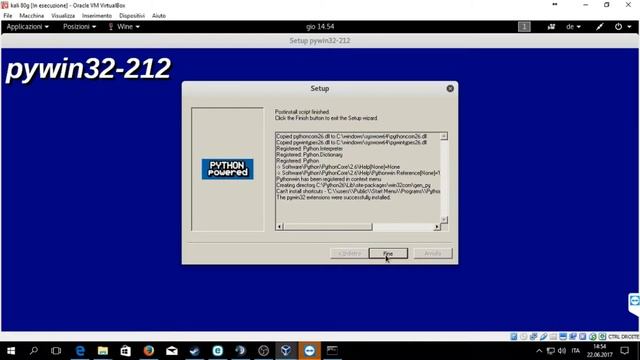Open the Windows Start menu
The image size is (640, 360).
tap(11, 351)
